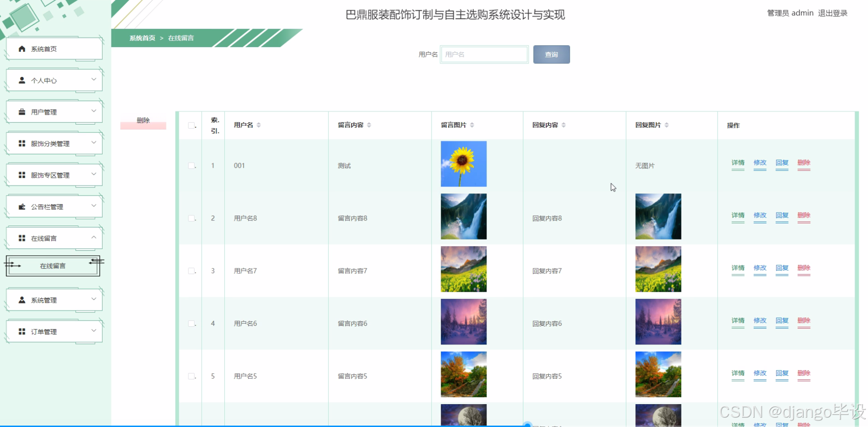Click the grid icon for 服饰专区管理

point(22,175)
